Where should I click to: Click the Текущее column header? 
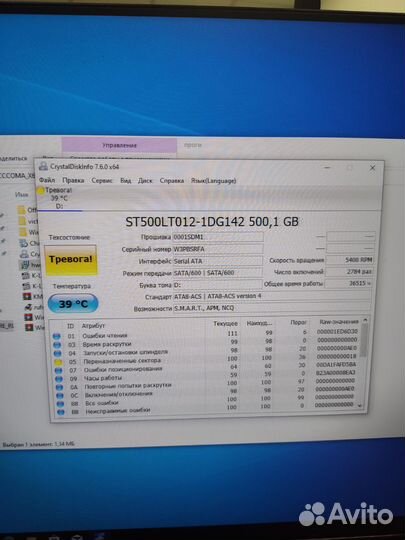[x=225, y=324]
